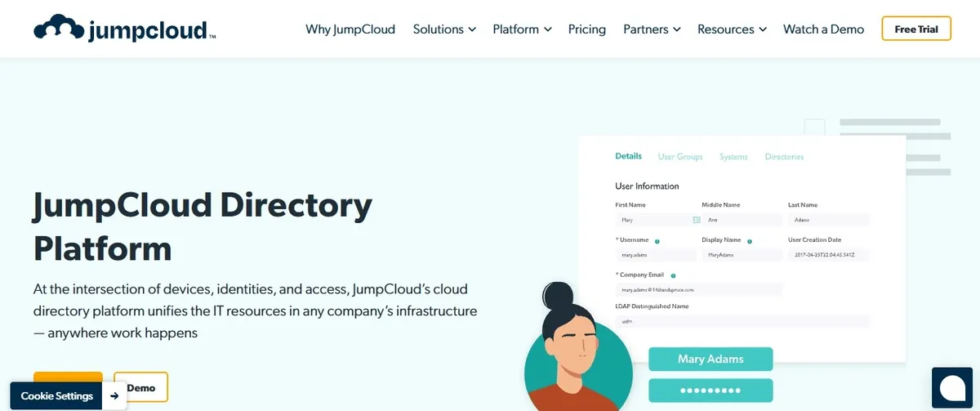The image size is (980, 411).
Task: Expand the Platform dropdown
Action: 523,29
